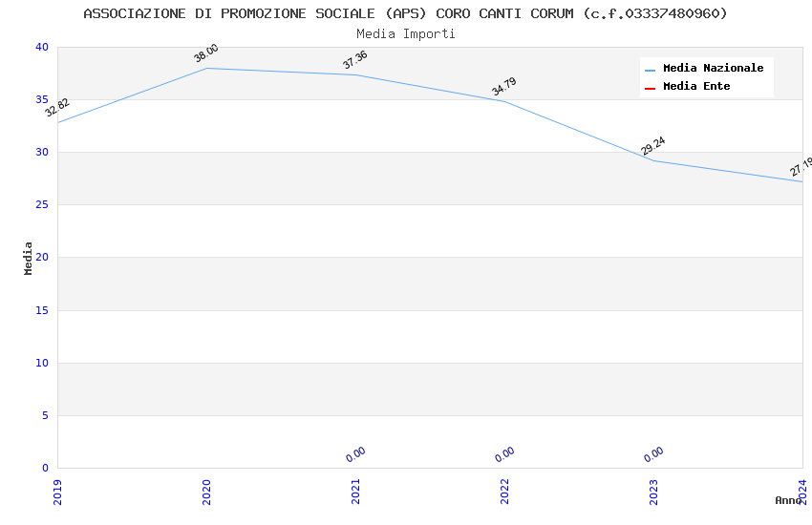Viewport: 812px width, 525px height.
Task: Select the 32.82 data point label
Action: pos(57,108)
